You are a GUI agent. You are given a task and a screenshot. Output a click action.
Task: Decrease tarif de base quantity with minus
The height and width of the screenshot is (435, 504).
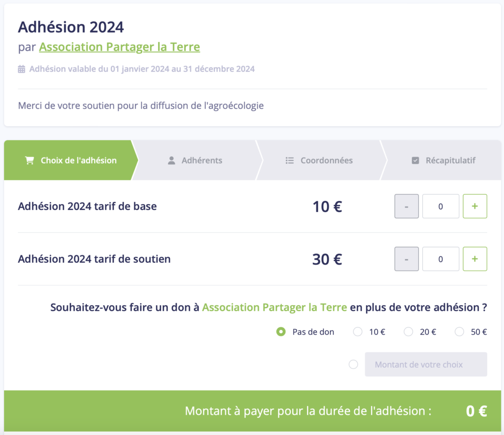(407, 206)
